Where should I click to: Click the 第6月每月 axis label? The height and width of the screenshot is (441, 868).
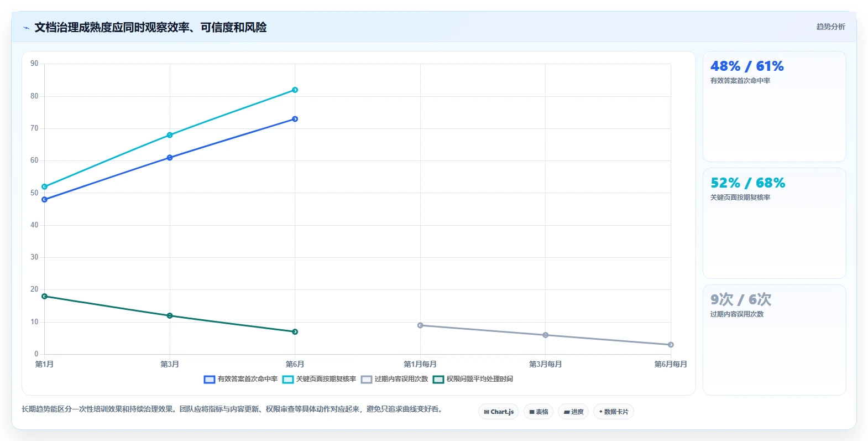[x=671, y=364]
